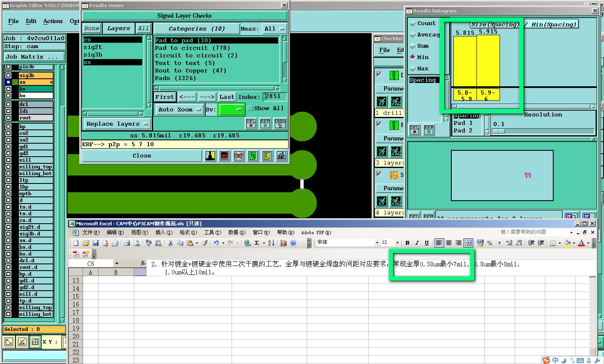Select Min radio option in histogram

(413, 57)
